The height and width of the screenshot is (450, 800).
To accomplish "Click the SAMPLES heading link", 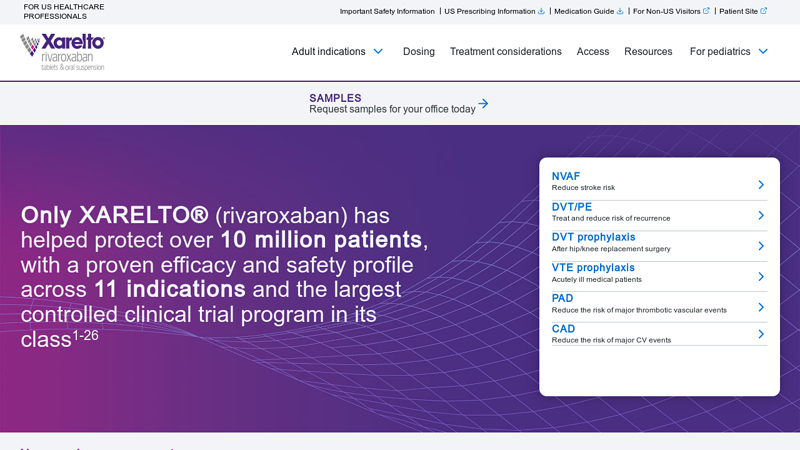I will (335, 98).
